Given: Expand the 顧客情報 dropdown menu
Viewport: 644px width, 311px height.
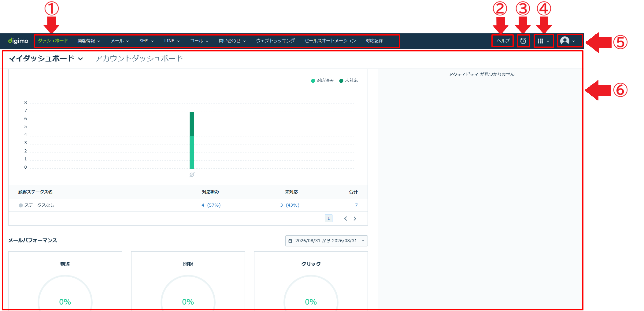Looking at the screenshot, I should click(x=89, y=41).
